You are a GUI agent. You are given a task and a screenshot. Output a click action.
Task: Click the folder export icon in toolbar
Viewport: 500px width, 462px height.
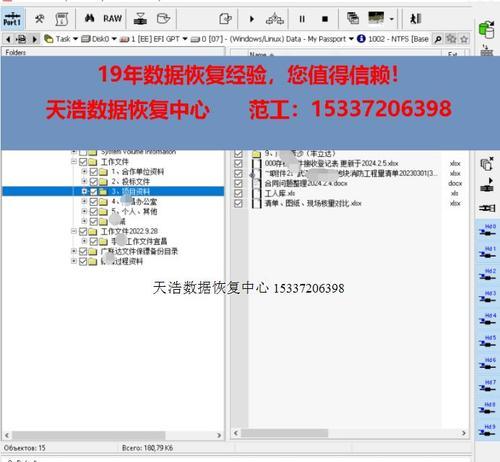tap(163, 18)
